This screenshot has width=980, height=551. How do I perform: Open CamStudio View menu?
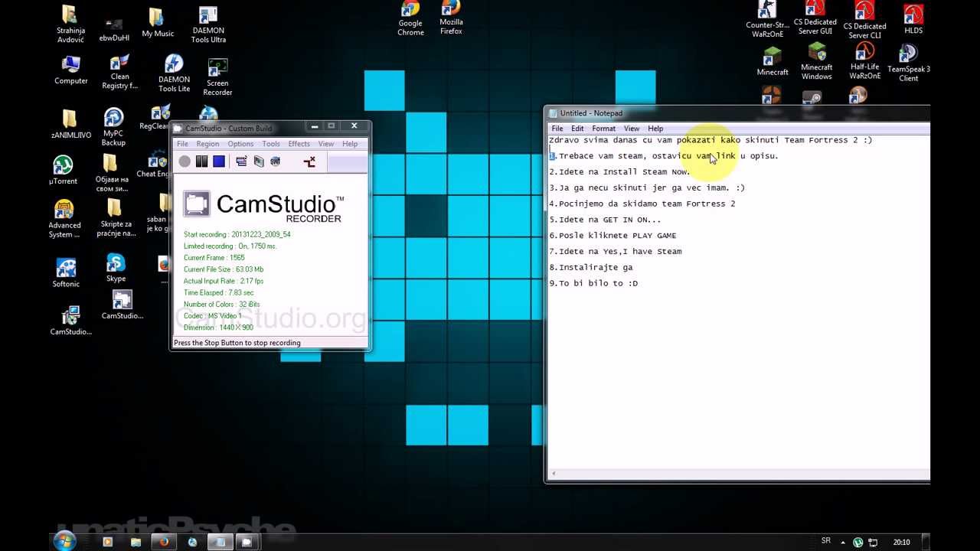pyautogui.click(x=326, y=144)
